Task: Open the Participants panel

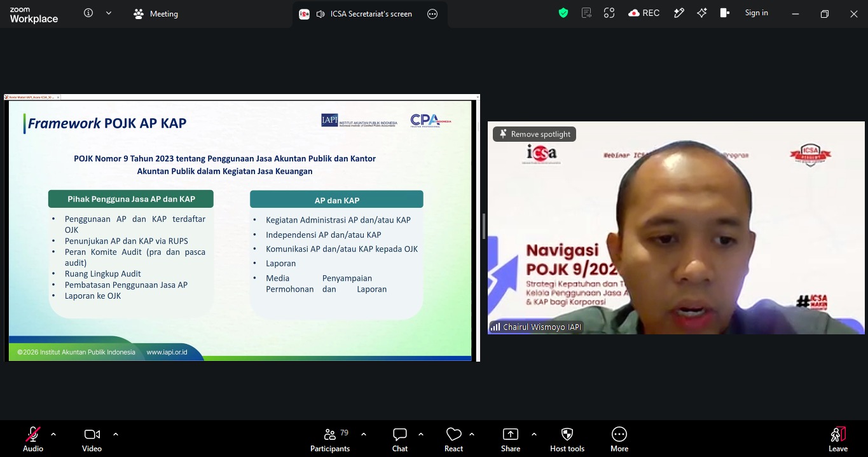Action: 330,439
